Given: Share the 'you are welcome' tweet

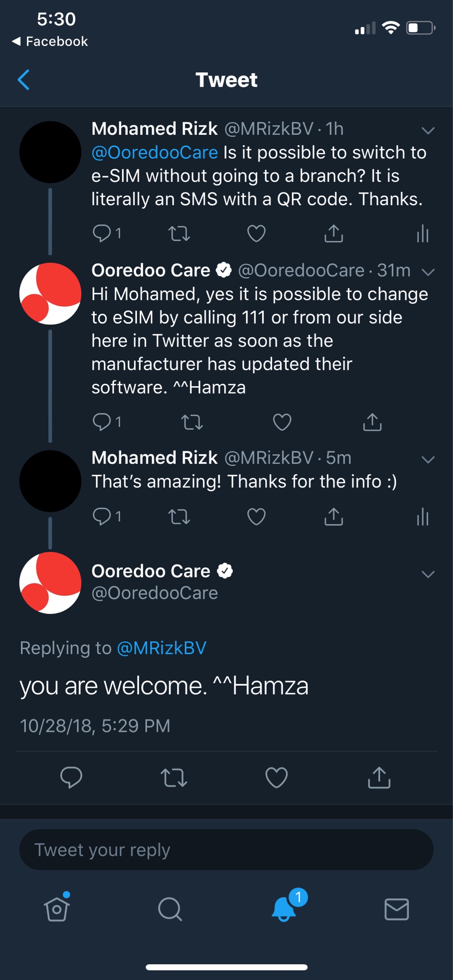Looking at the screenshot, I should 379,777.
